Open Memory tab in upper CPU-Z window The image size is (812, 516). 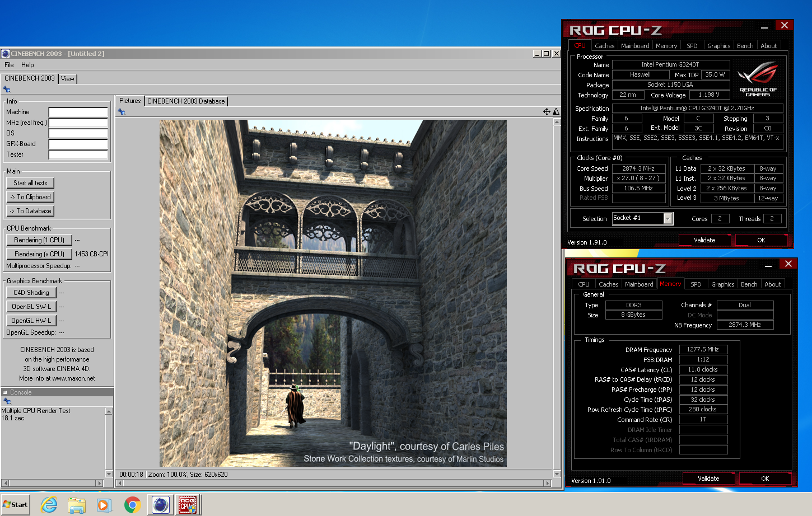666,46
